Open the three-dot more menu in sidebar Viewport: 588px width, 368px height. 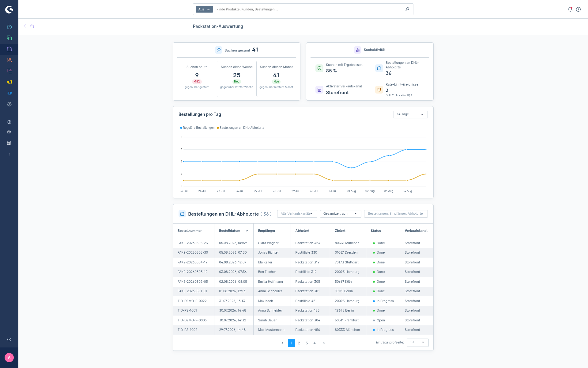point(9,154)
